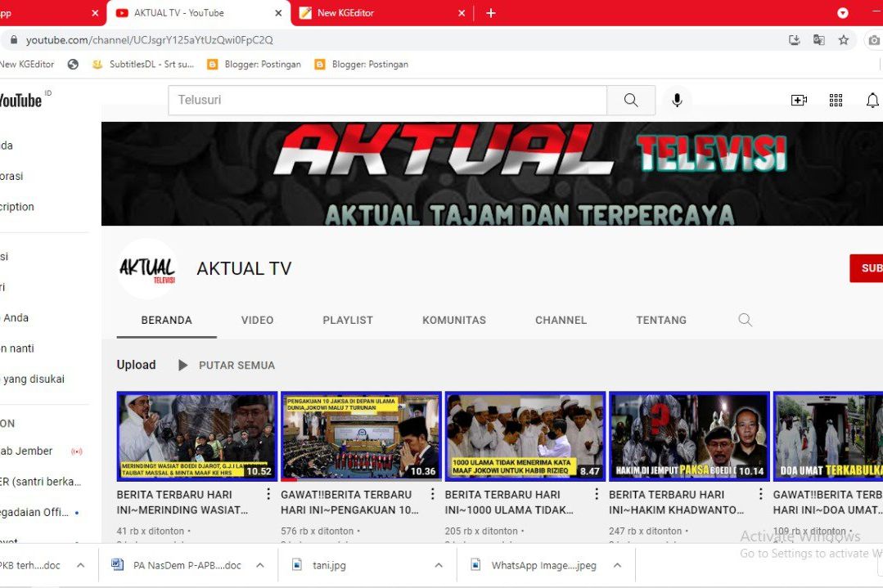Switch to the BERANDA tab

pyautogui.click(x=167, y=320)
